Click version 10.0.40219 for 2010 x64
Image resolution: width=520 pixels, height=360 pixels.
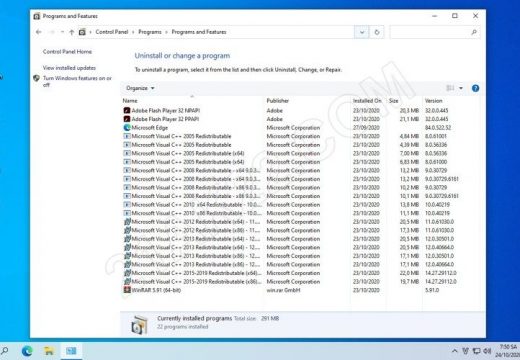coord(437,205)
